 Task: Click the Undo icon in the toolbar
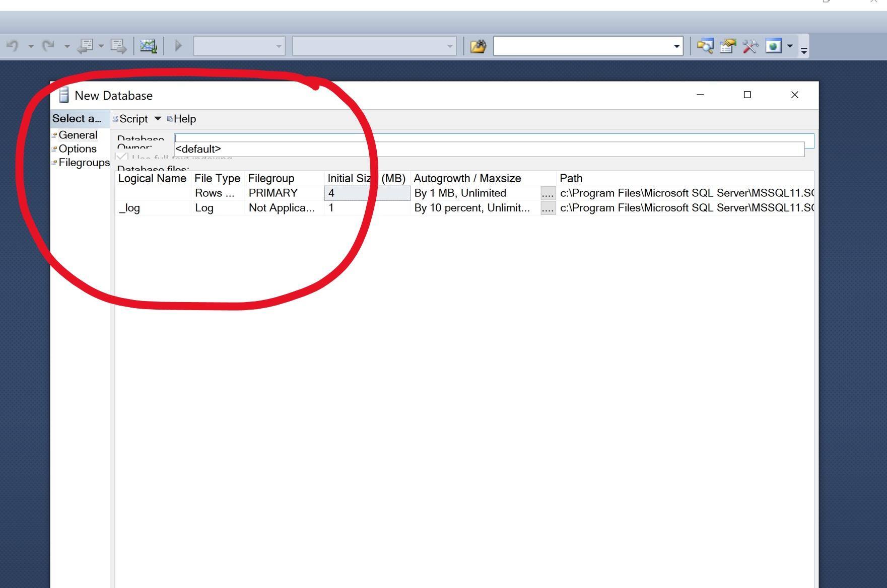click(x=13, y=46)
